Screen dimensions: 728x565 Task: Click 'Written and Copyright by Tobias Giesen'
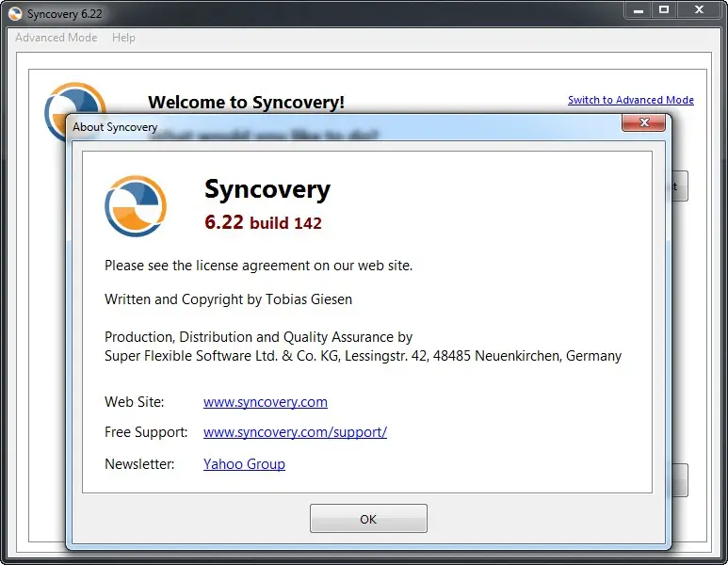tap(228, 299)
